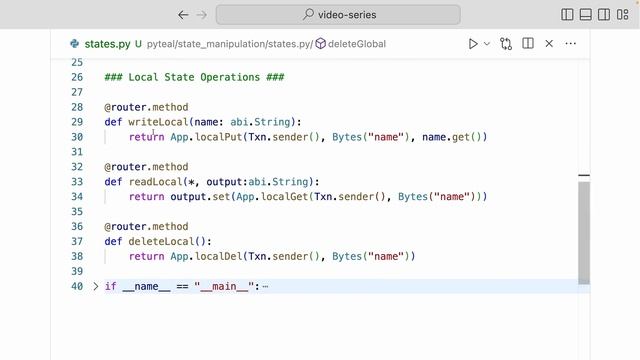The height and width of the screenshot is (360, 640).
Task: Click App.localPut call
Action: (206, 137)
